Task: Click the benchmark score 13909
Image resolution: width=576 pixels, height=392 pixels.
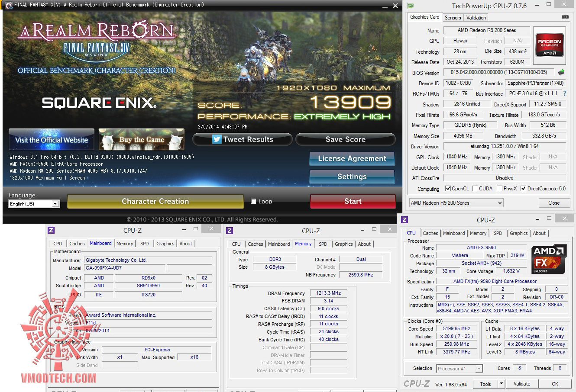Action: point(350,103)
